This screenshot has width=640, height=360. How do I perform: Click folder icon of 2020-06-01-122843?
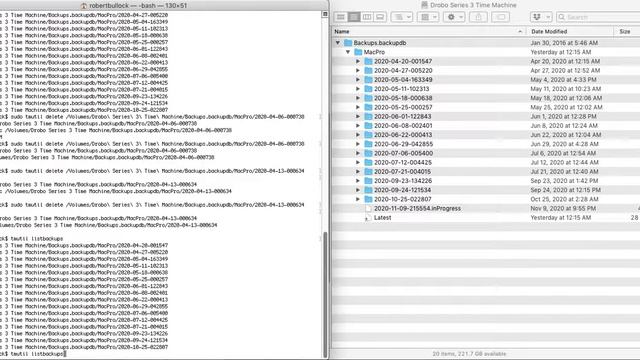coord(369,116)
